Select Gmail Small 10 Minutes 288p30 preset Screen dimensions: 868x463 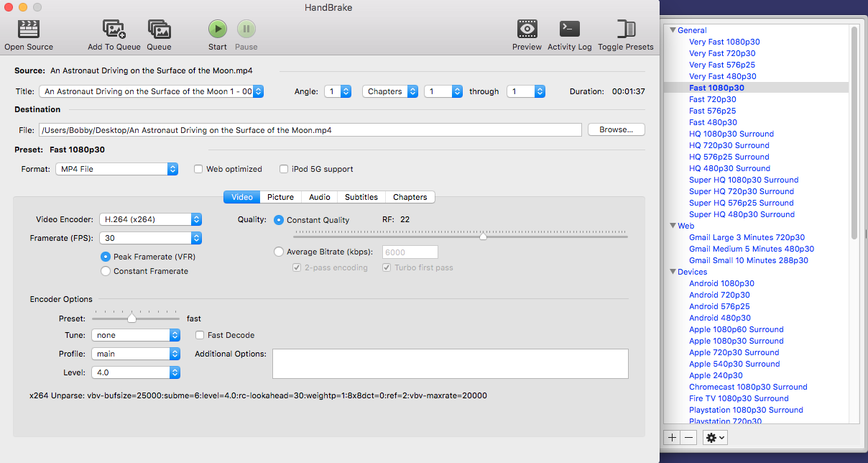point(748,260)
